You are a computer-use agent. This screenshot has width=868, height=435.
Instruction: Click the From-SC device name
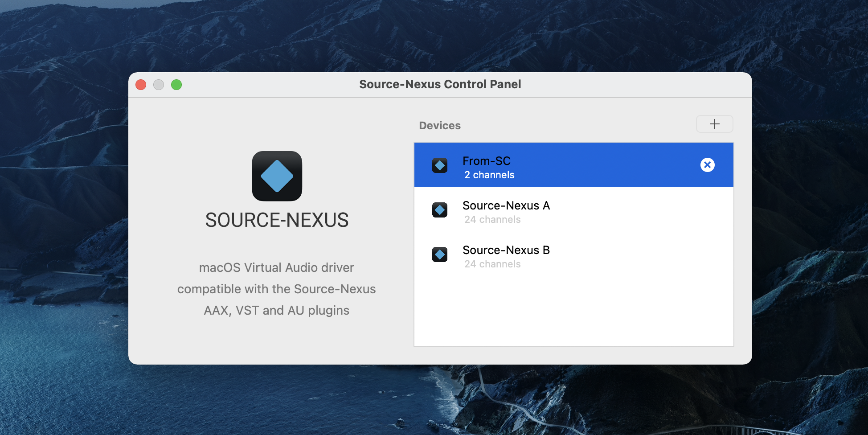pyautogui.click(x=486, y=161)
